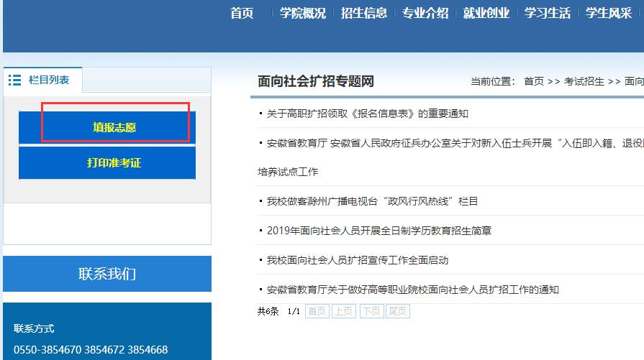Screen dimensions: 644x360
Task: Click the 打印准考证 button
Action: click(107, 163)
